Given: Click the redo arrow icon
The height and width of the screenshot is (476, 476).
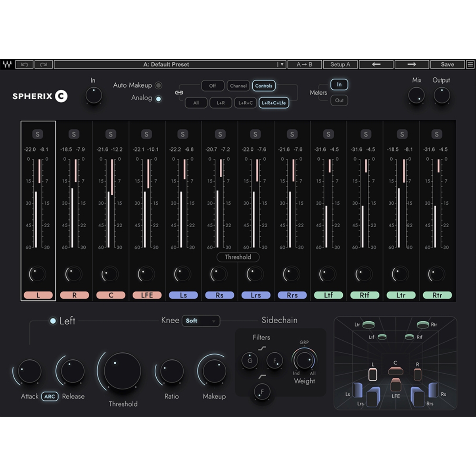Looking at the screenshot, I should tap(44, 64).
